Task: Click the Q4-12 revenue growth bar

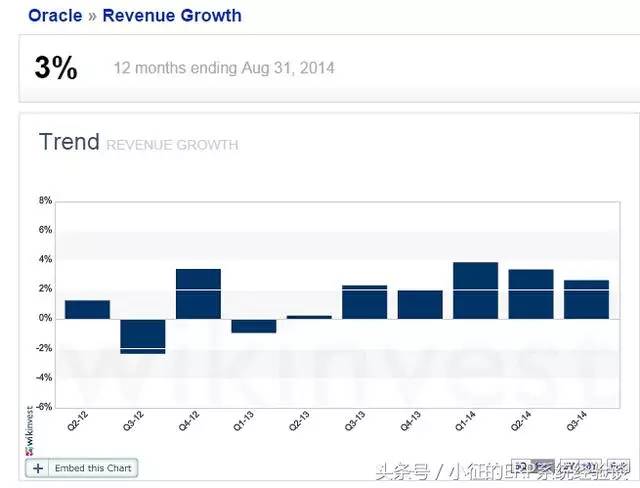Action: click(x=198, y=294)
